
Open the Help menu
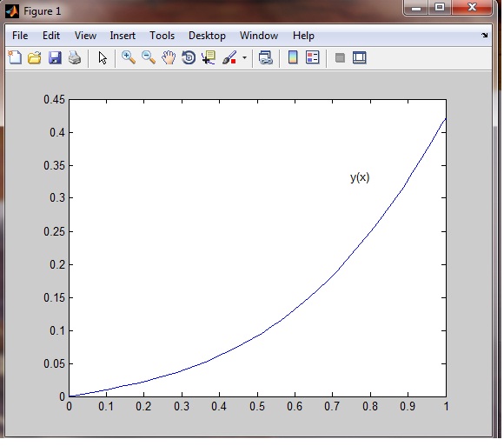[303, 36]
